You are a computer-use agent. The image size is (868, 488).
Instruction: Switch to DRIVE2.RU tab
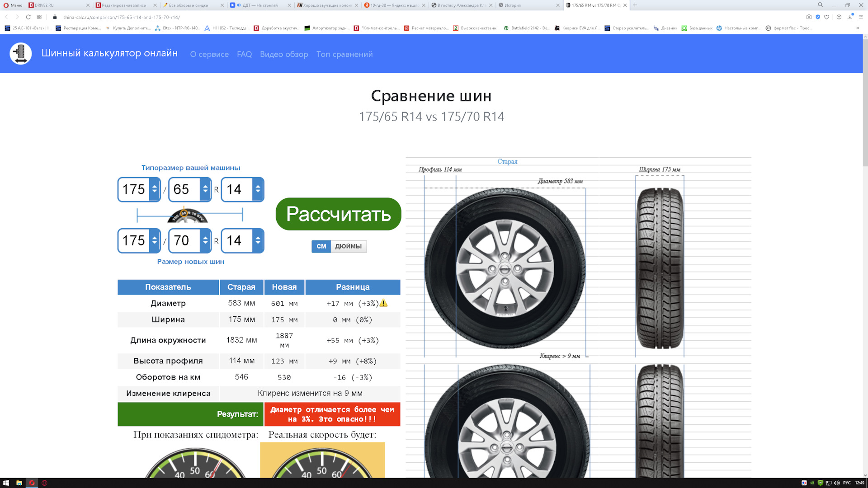59,5
